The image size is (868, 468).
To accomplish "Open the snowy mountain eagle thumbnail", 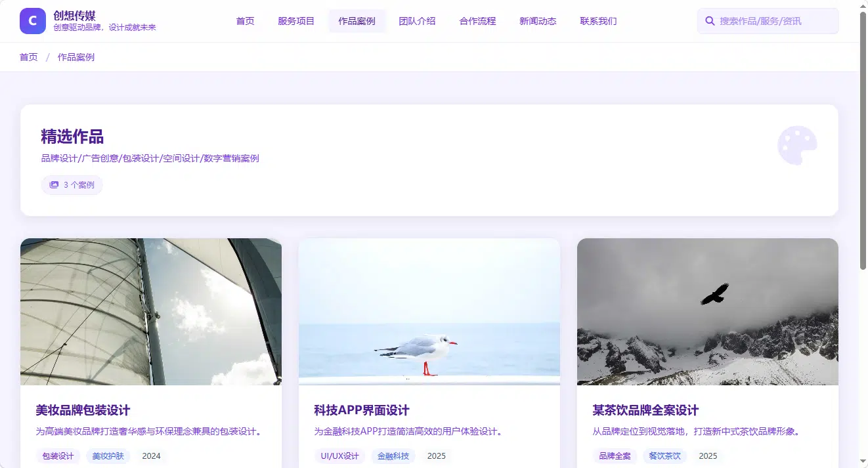I will click(708, 312).
